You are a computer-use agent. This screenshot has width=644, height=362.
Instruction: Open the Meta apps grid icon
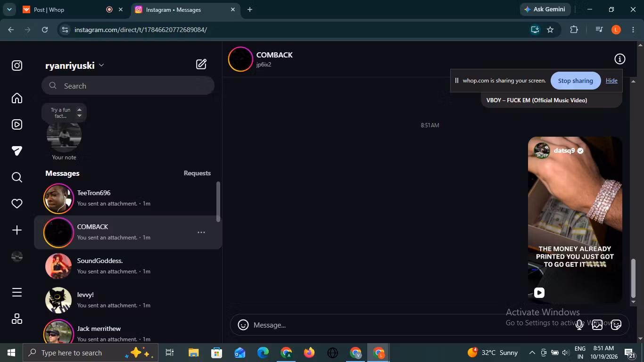click(17, 319)
